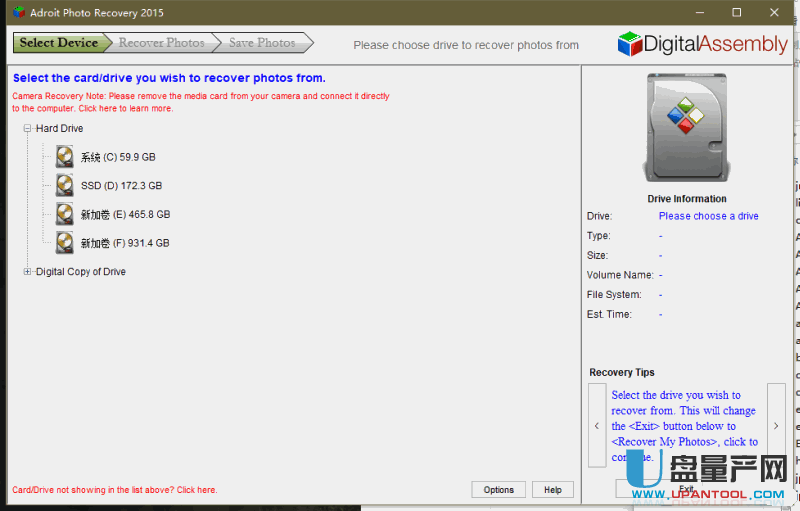The width and height of the screenshot is (800, 511).
Task: Click the 'Volume Name:' label
Action: click(x=620, y=275)
